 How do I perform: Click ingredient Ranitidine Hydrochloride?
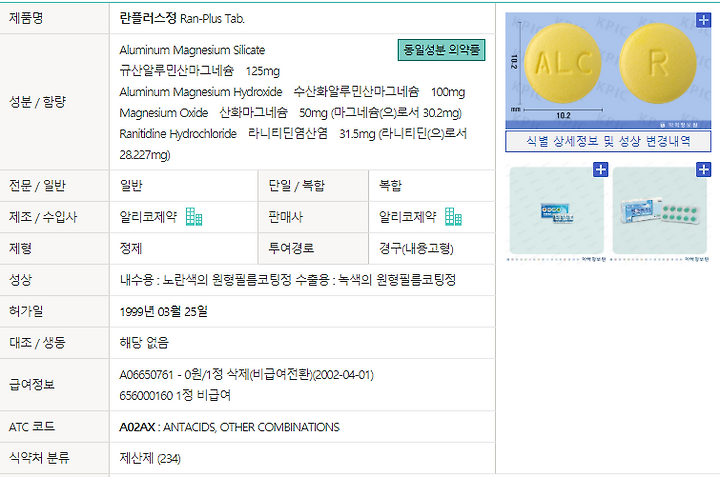(x=178, y=134)
